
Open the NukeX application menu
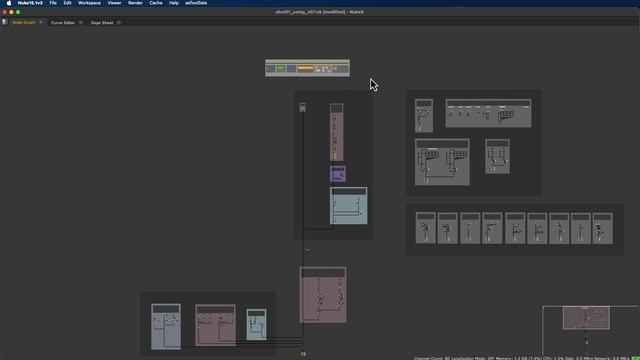(30, 3)
